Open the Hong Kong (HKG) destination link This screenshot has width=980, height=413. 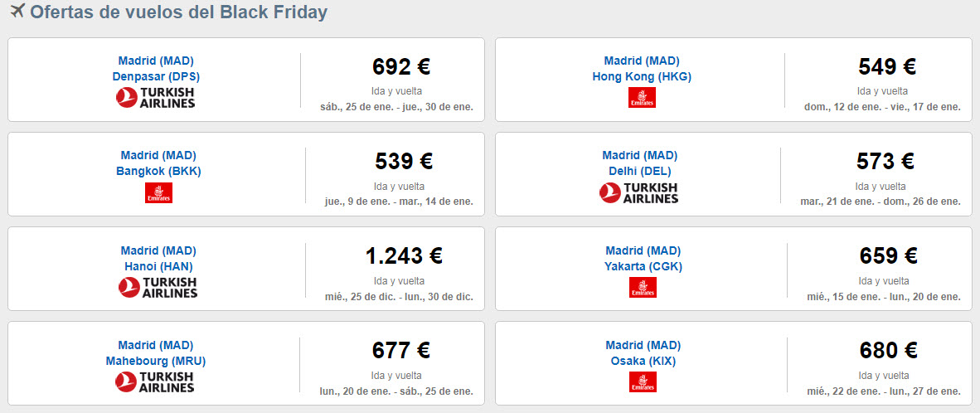[642, 76]
